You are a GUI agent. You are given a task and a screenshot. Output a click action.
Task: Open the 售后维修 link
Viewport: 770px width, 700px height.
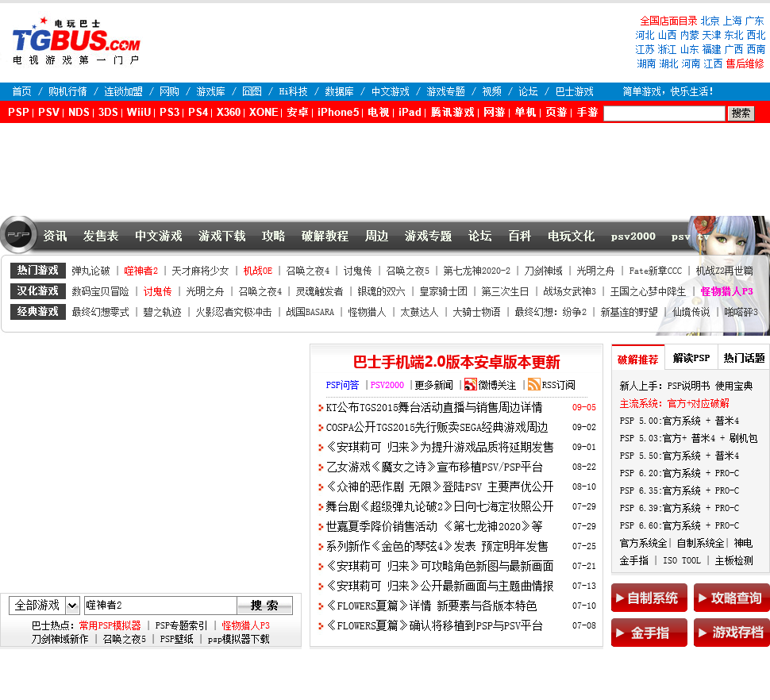[x=745, y=63]
